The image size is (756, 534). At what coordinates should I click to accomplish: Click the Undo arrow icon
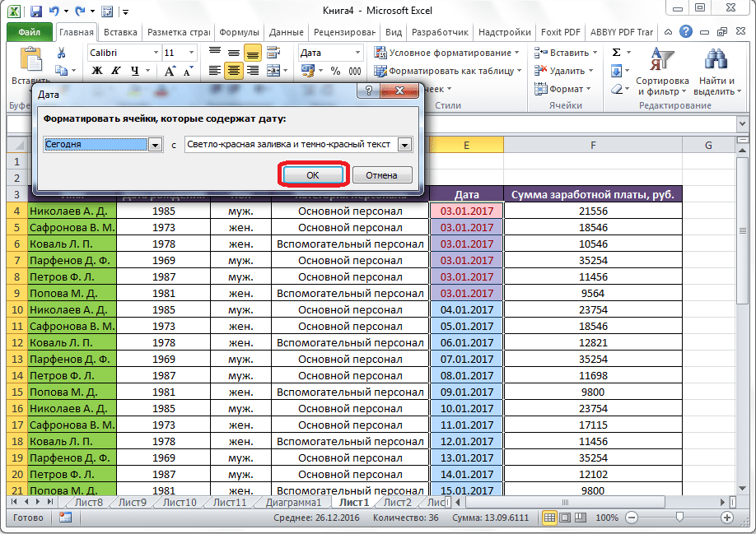(x=56, y=12)
